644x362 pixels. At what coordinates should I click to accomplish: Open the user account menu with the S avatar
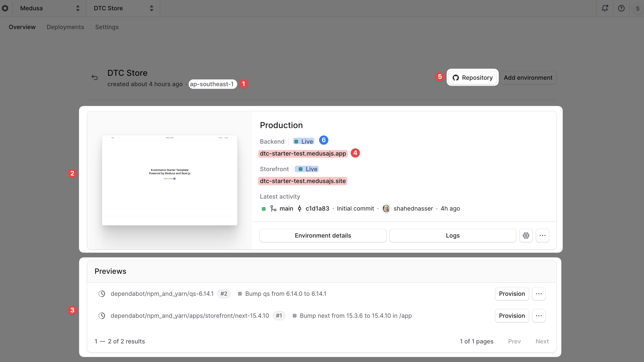coord(637,8)
